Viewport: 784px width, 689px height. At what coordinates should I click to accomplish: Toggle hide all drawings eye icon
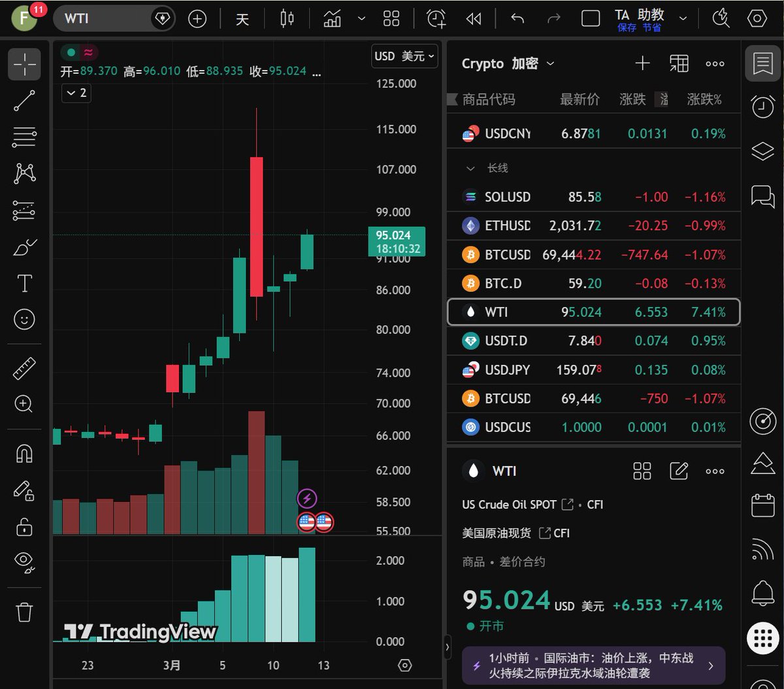(x=24, y=560)
